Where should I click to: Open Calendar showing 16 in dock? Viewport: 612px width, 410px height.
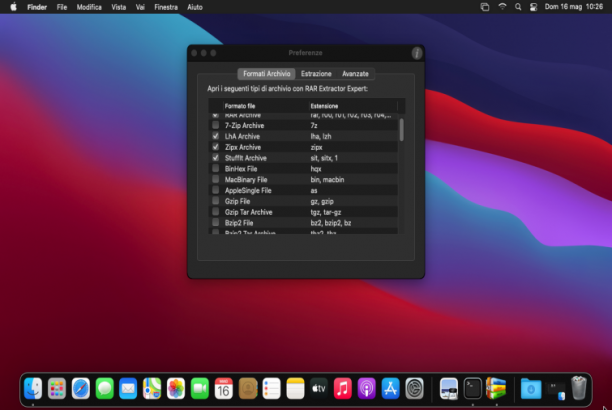(x=224, y=389)
